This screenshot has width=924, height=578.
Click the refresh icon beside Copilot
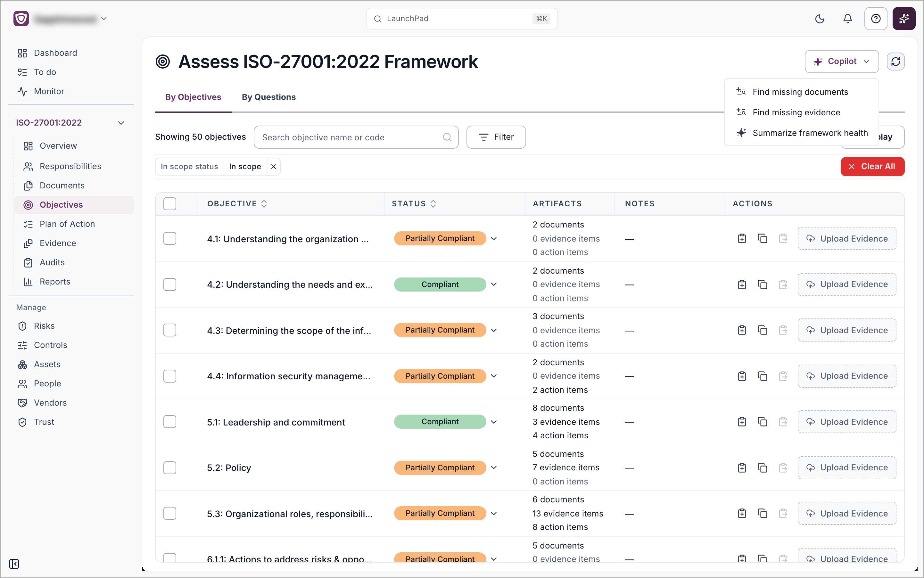click(x=896, y=62)
